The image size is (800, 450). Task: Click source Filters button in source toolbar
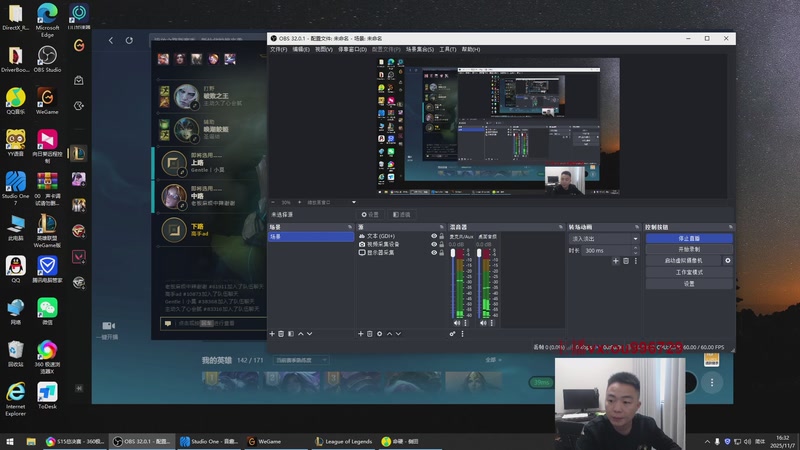pos(402,215)
